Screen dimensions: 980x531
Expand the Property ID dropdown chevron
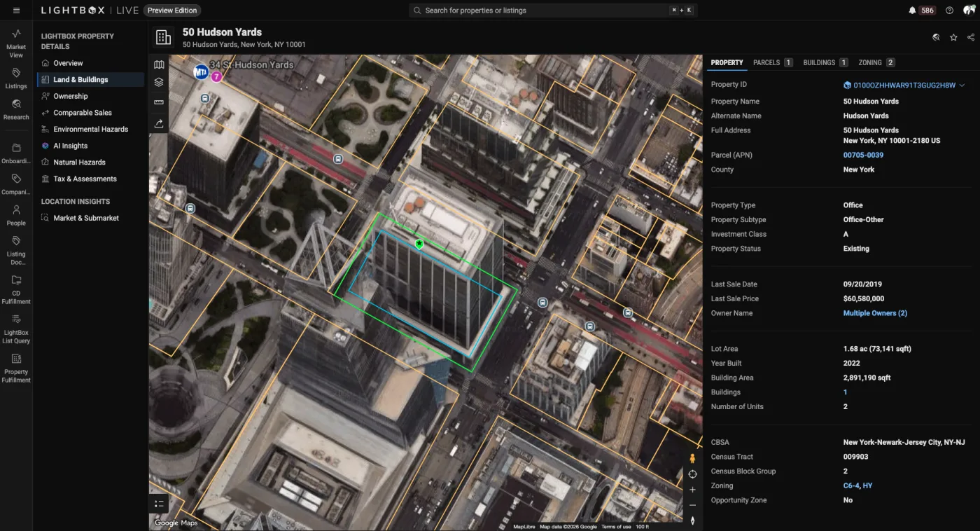pyautogui.click(x=962, y=85)
